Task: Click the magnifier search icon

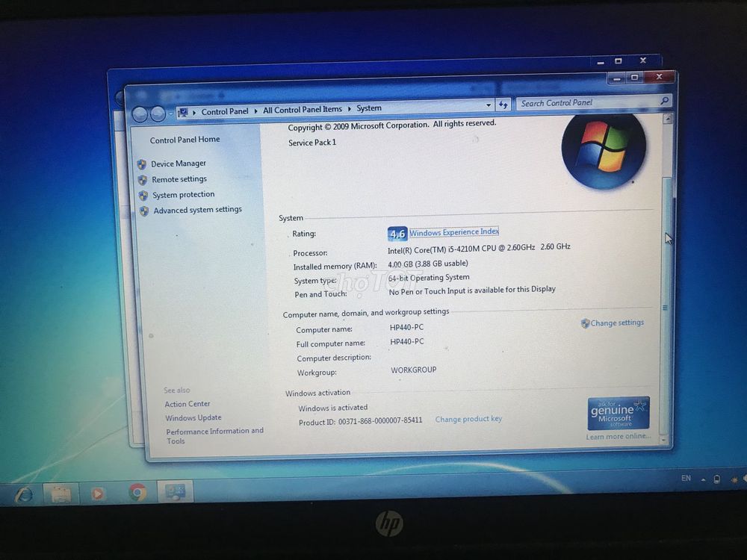Action: 665,100
